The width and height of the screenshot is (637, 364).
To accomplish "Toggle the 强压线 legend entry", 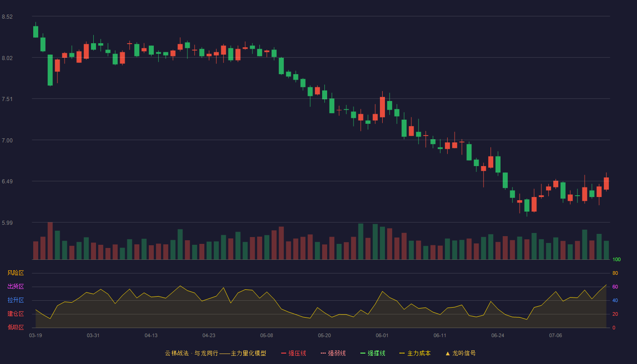I will pyautogui.click(x=293, y=353).
